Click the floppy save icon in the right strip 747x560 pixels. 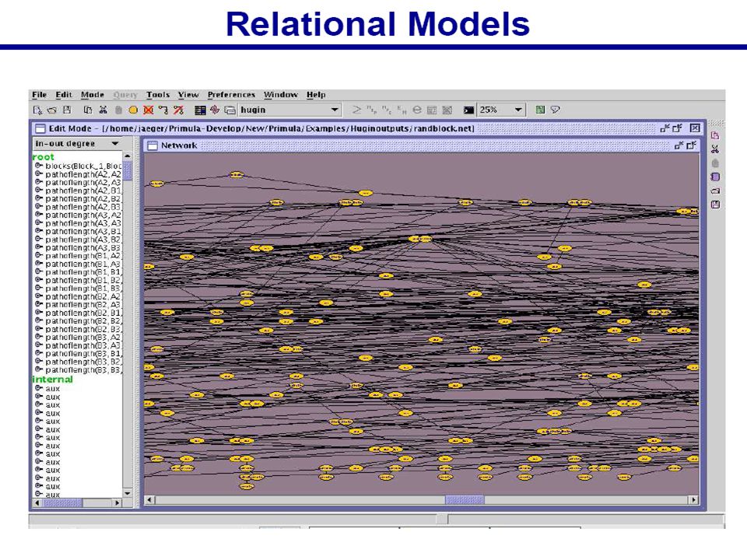click(714, 205)
